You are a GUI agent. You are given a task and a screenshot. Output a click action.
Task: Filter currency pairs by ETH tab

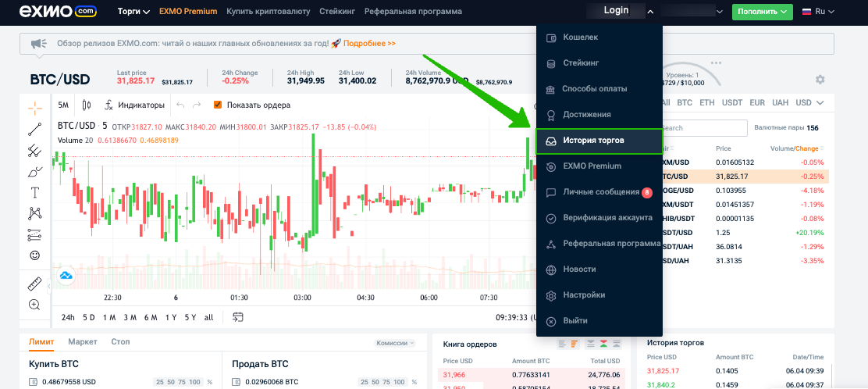(707, 102)
